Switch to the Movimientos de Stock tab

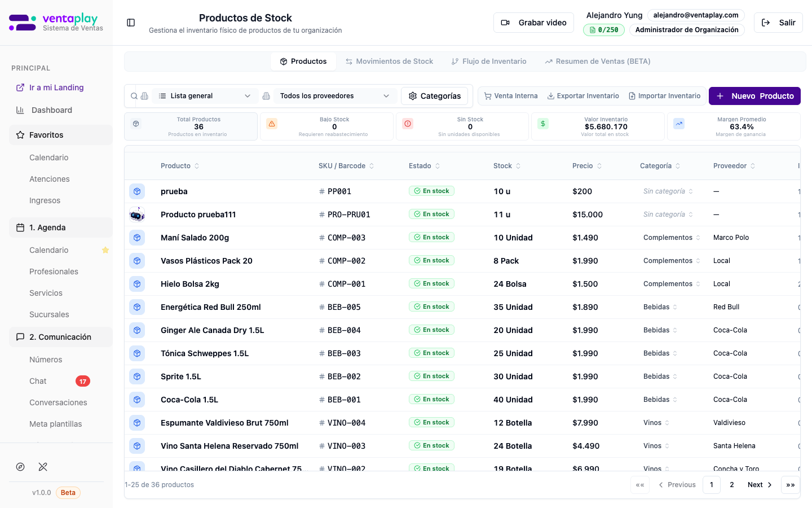pyautogui.click(x=389, y=61)
